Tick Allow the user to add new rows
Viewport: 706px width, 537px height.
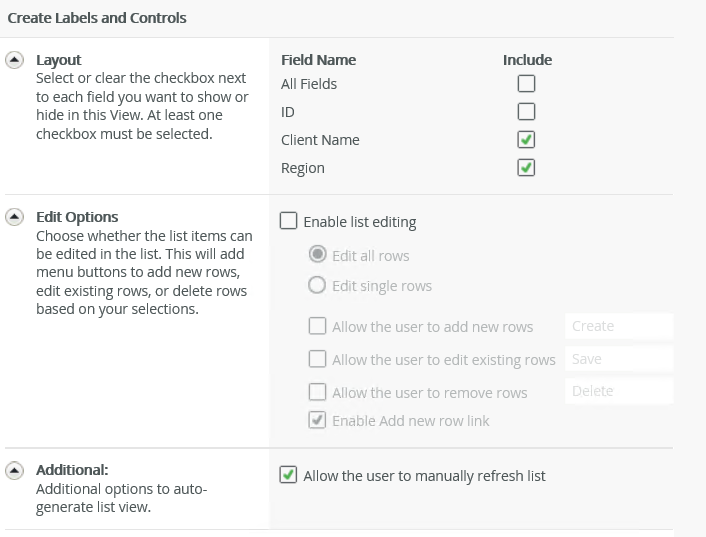pyautogui.click(x=317, y=327)
